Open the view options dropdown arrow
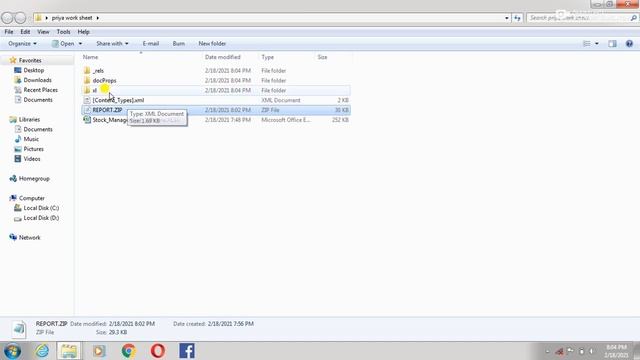 point(597,44)
